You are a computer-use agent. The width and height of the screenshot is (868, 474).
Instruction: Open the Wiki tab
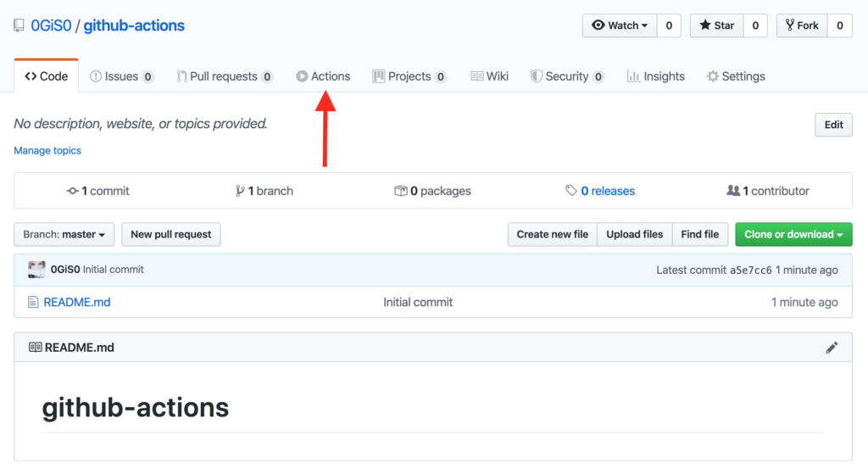(489, 76)
